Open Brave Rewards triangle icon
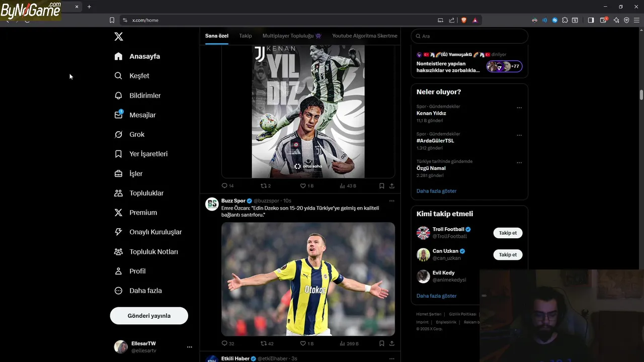This screenshot has width=644, height=362. coord(475,20)
